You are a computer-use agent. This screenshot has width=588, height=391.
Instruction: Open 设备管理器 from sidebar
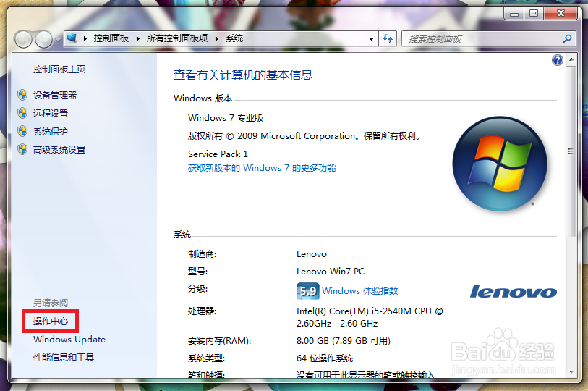pos(55,95)
